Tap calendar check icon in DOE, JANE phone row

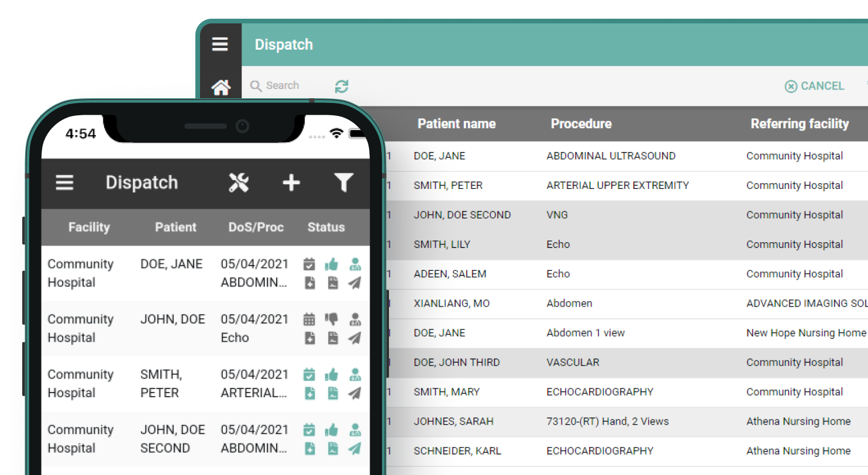click(309, 264)
